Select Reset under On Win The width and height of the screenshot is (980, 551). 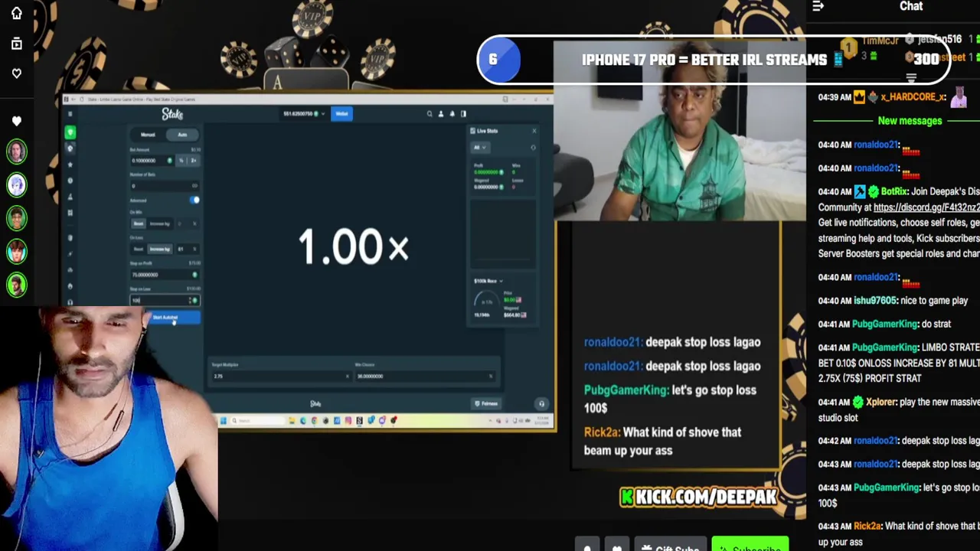[139, 223]
